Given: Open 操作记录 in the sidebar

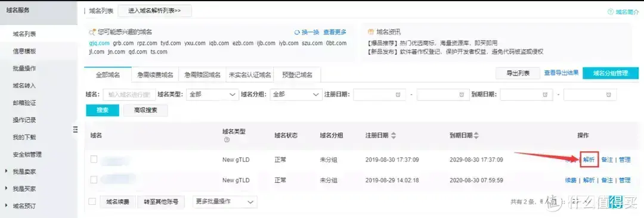Looking at the screenshot, I should [x=24, y=120].
